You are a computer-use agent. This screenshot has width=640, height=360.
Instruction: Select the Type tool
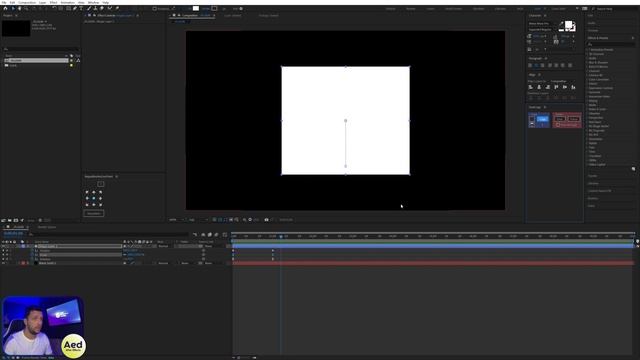click(x=82, y=8)
